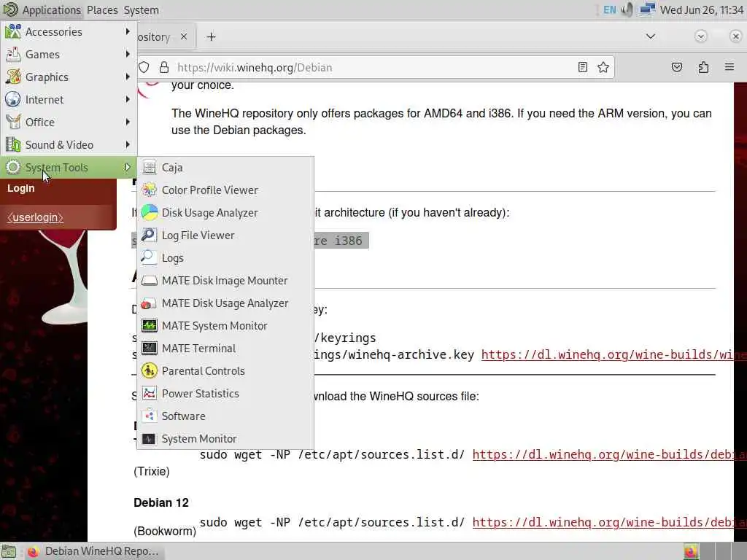This screenshot has height=560, width=747.
Task: Save page to Pocket icon
Action: 676,67
